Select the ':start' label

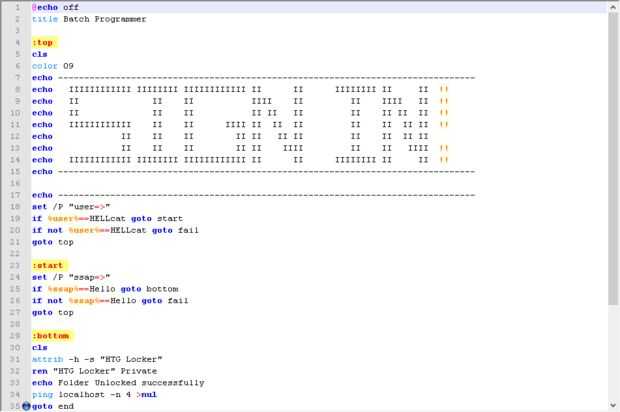(x=48, y=266)
